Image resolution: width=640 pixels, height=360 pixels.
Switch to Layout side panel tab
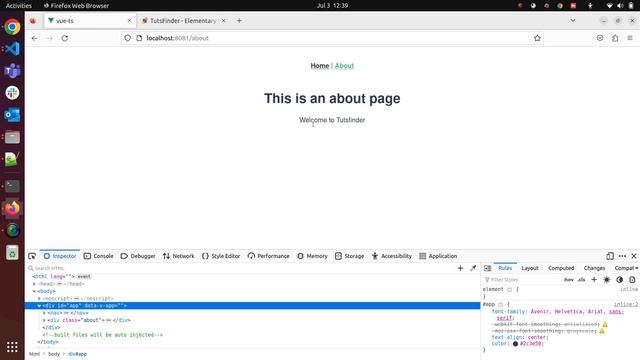tap(530, 268)
